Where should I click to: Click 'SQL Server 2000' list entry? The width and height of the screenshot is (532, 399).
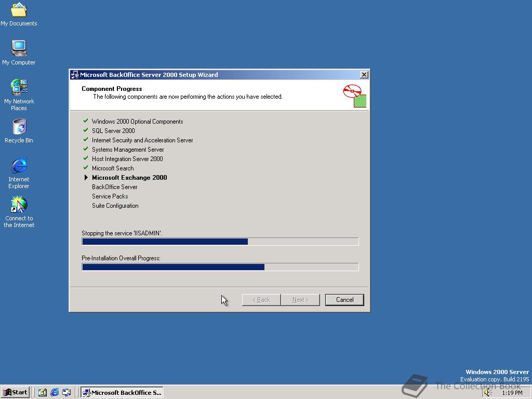(x=113, y=130)
